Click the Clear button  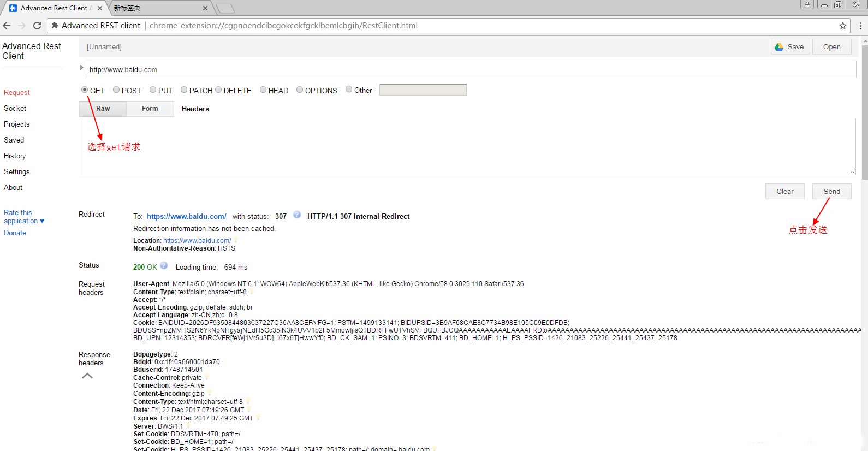(784, 192)
